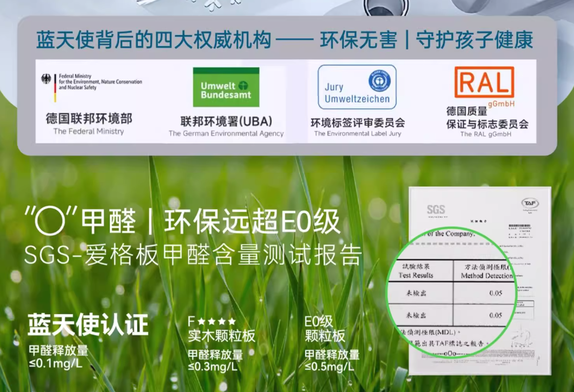
Task: Click the caption The German Environmental Agency
Action: pyautogui.click(x=226, y=133)
